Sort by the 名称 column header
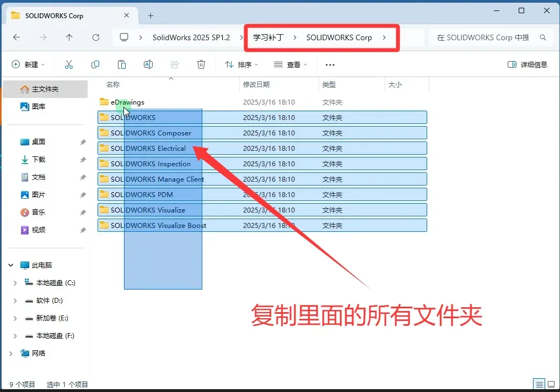 tap(113, 85)
